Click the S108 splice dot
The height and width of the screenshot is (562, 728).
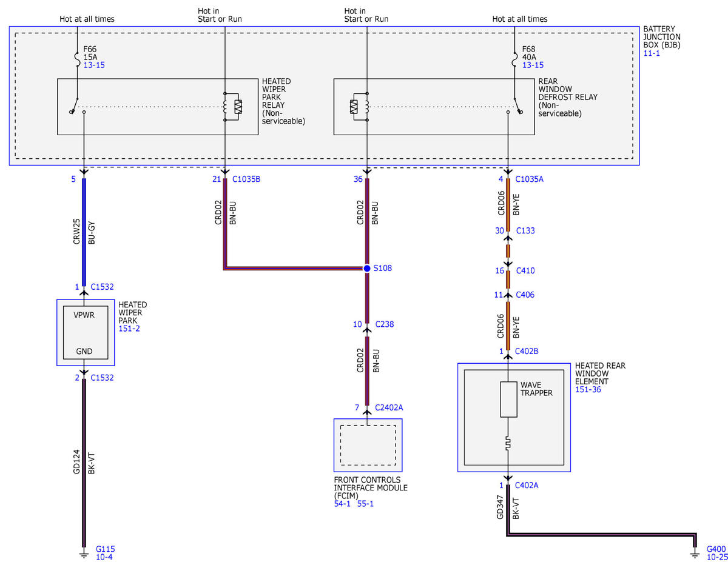(x=366, y=268)
